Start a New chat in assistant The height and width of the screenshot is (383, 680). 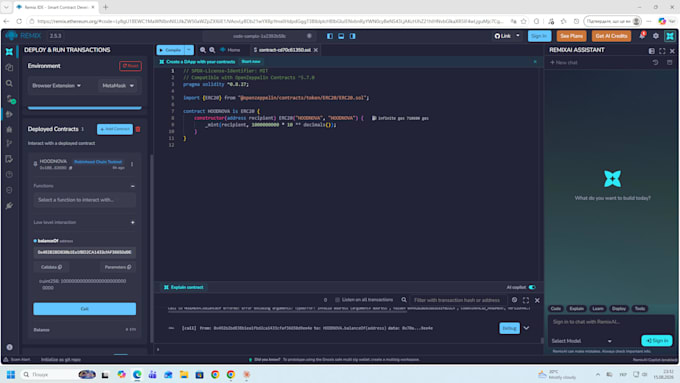point(564,62)
